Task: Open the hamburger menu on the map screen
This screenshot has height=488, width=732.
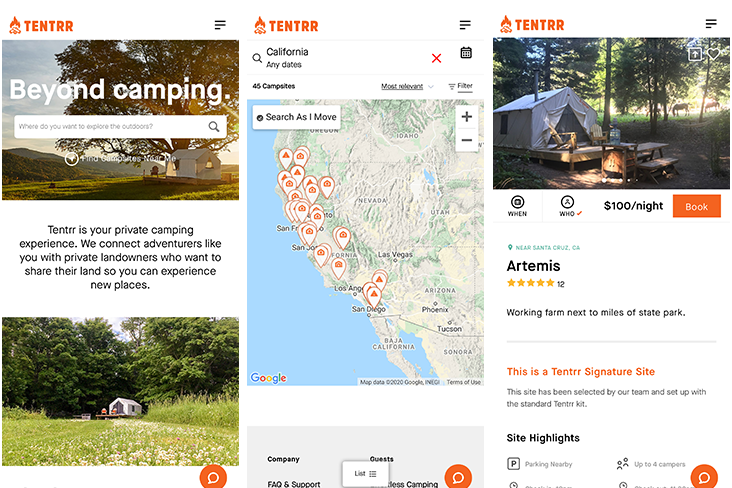Action: [465, 25]
